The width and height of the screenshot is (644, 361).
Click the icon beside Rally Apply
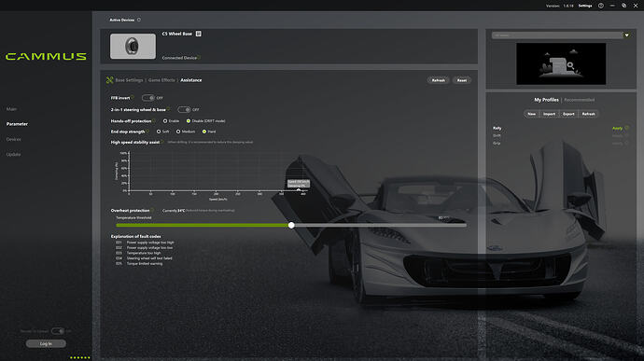pos(627,128)
